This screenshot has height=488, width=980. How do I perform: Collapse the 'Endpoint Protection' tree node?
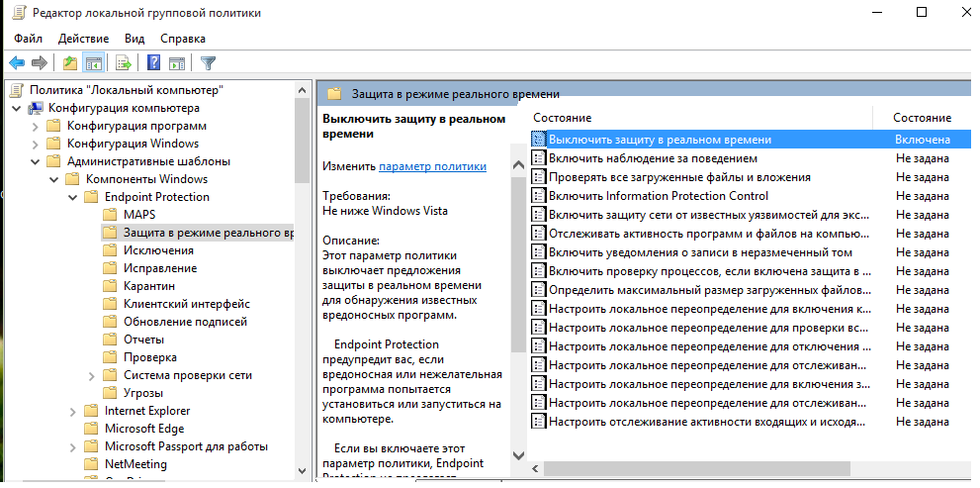(x=72, y=197)
